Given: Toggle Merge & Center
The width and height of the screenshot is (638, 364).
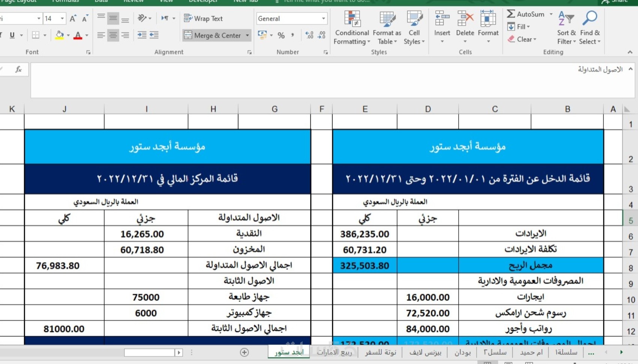Looking at the screenshot, I should pos(213,35).
